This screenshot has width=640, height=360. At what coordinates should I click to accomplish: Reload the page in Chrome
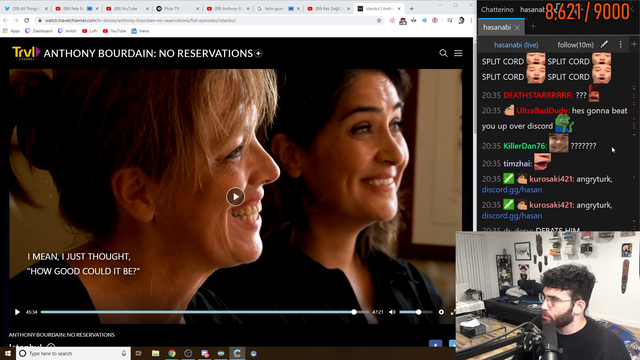(27, 20)
